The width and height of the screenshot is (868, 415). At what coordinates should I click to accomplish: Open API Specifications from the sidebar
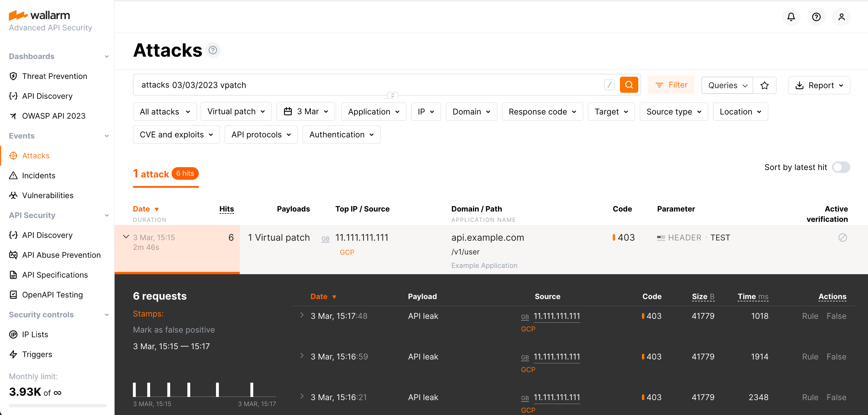click(x=55, y=275)
